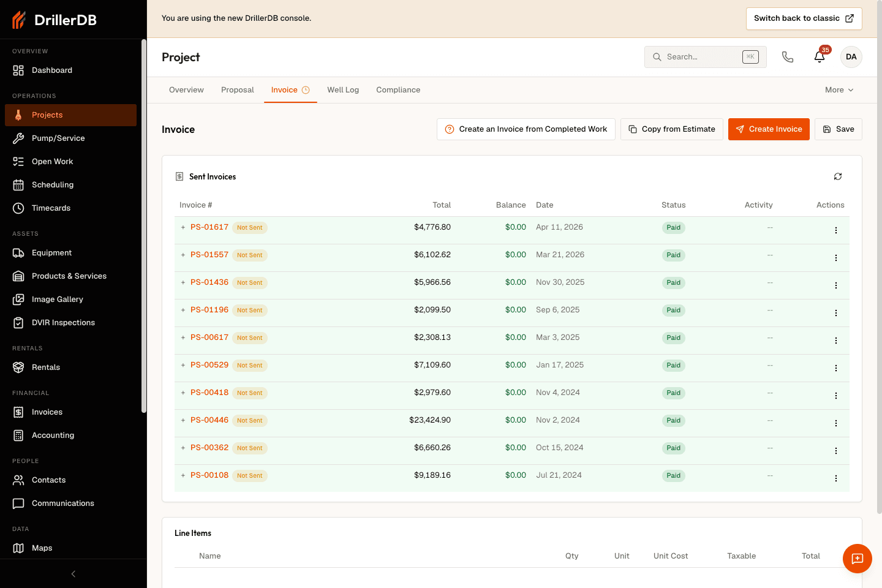The width and height of the screenshot is (882, 588).
Task: Focus the Search input field
Action: [706, 57]
